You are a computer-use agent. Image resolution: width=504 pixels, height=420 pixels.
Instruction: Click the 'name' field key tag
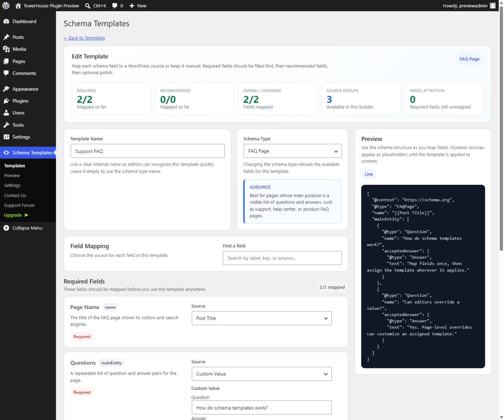110,307
